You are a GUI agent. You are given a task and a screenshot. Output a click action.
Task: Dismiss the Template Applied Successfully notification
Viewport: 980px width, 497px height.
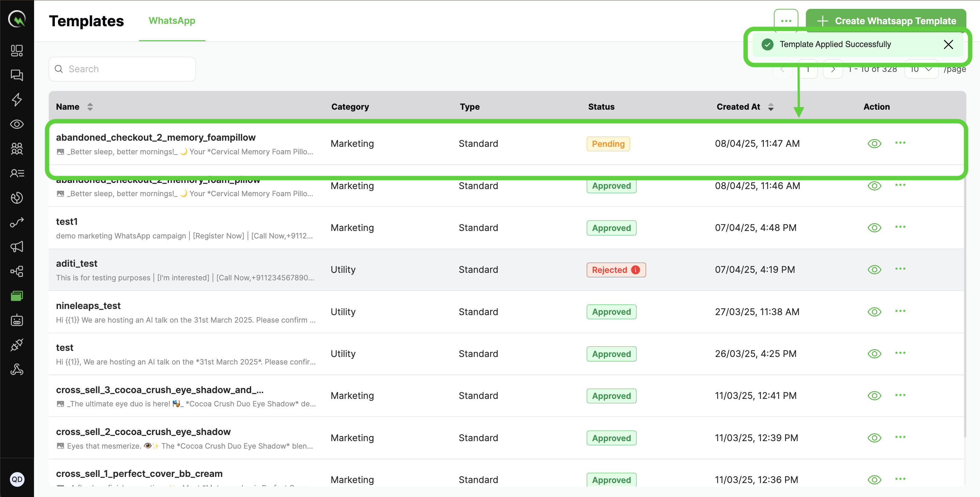click(x=948, y=45)
